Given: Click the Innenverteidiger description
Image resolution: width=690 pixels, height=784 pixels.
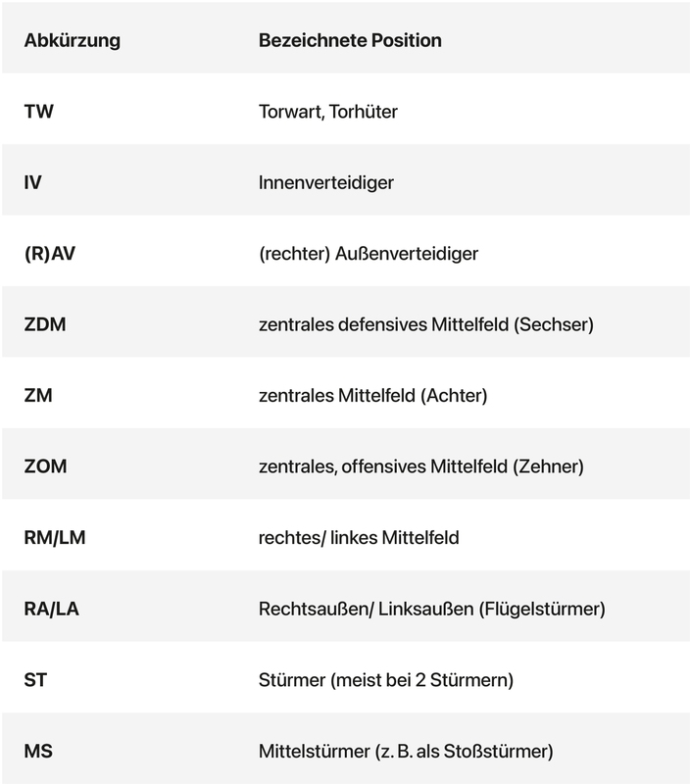Looking at the screenshot, I should [326, 182].
